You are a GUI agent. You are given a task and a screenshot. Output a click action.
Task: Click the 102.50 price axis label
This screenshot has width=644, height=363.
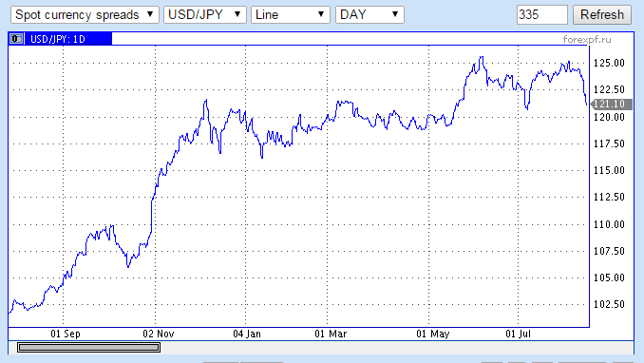click(609, 304)
